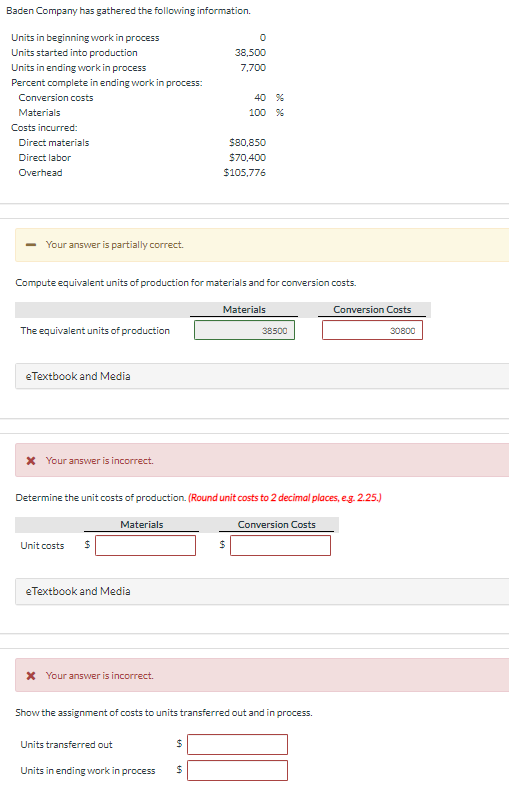Click the Materials header in unit costs table
This screenshot has height=791, width=509.
(142, 525)
